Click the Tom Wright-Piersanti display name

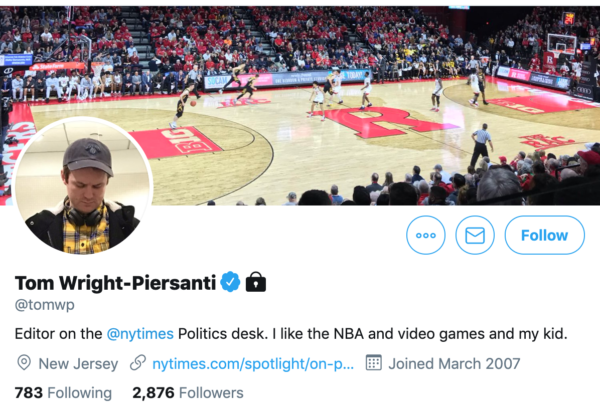[x=115, y=282]
